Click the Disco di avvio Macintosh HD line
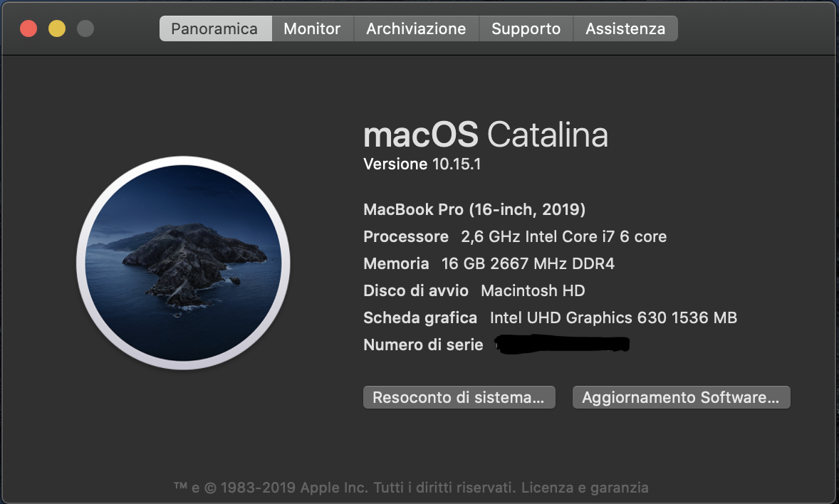839x504 pixels. click(474, 290)
